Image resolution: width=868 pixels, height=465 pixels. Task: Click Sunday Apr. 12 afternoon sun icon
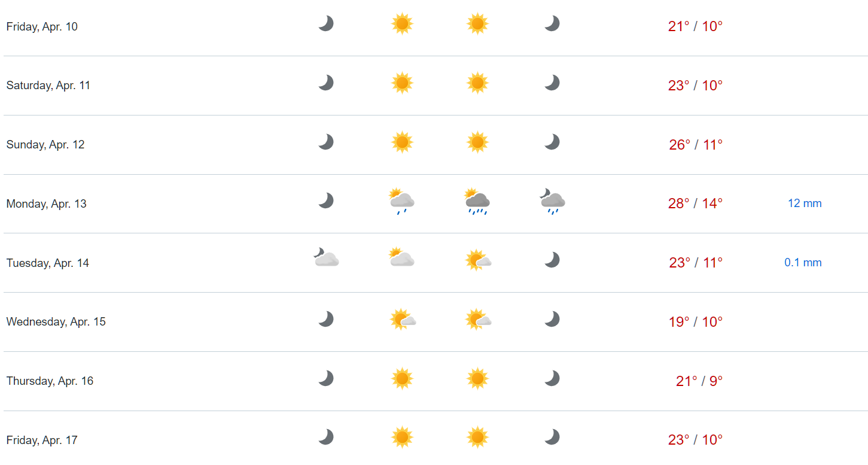pos(477,142)
